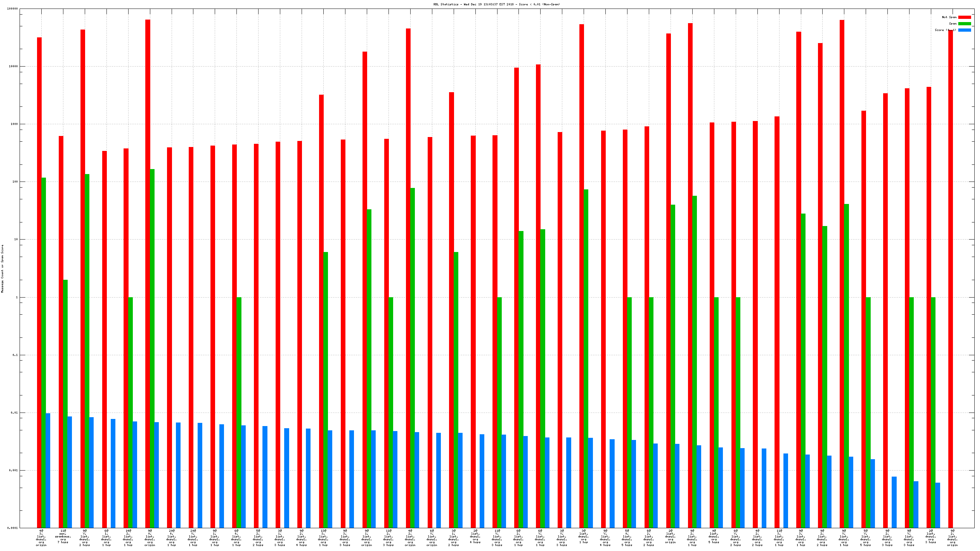Viewport: 980px width, 551px height.
Task: Click the '1' y-axis tick label
Action: (x=17, y=297)
